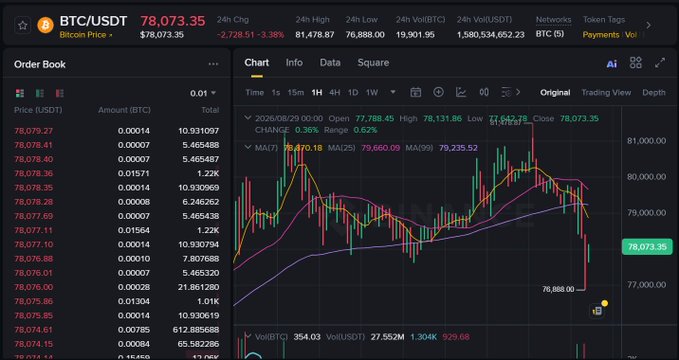This screenshot has height=360, width=679.
Task: Switch chart mode to Depth
Action: 654,92
